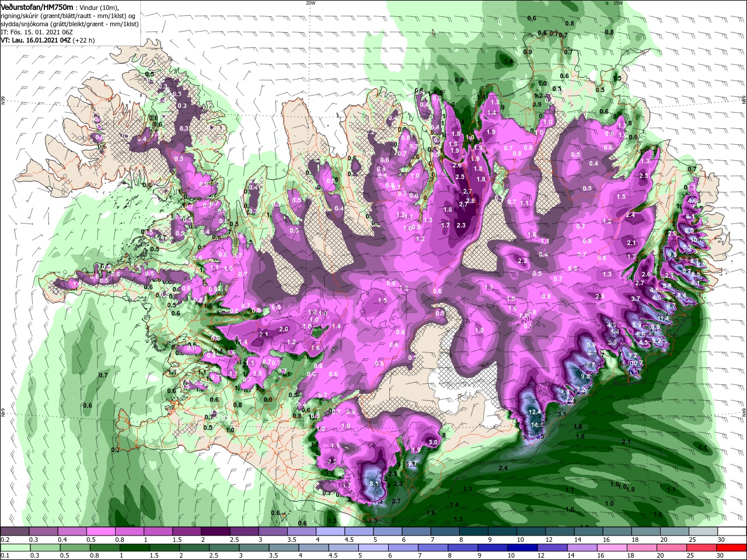The width and height of the screenshot is (747, 560).
Task: Pick the white swatch labeled 30 in top legend
Action: (732, 531)
